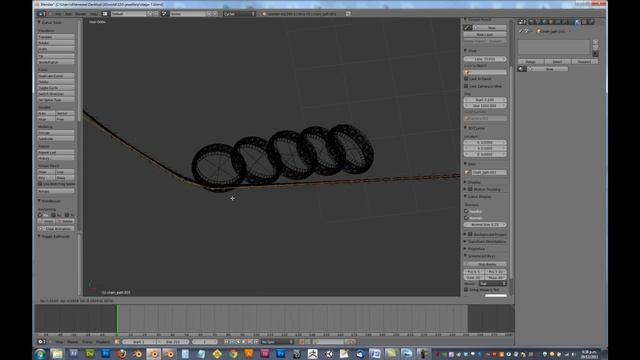Click the Normal Size slider field
The height and width of the screenshot is (360, 640).
coord(485,225)
